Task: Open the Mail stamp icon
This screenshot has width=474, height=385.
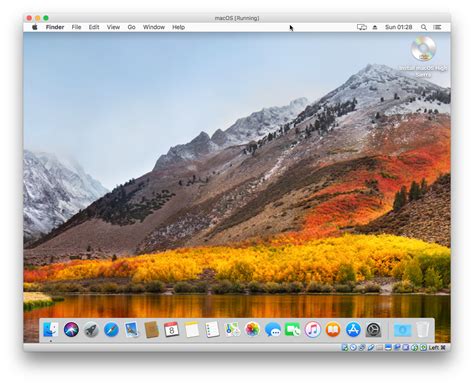Action: coord(132,330)
